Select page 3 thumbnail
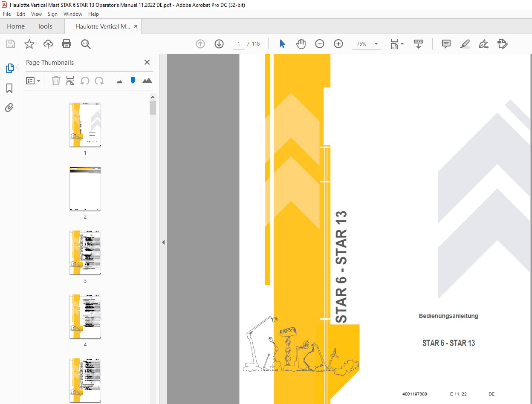Image resolution: width=532 pixels, height=404 pixels. [85, 253]
